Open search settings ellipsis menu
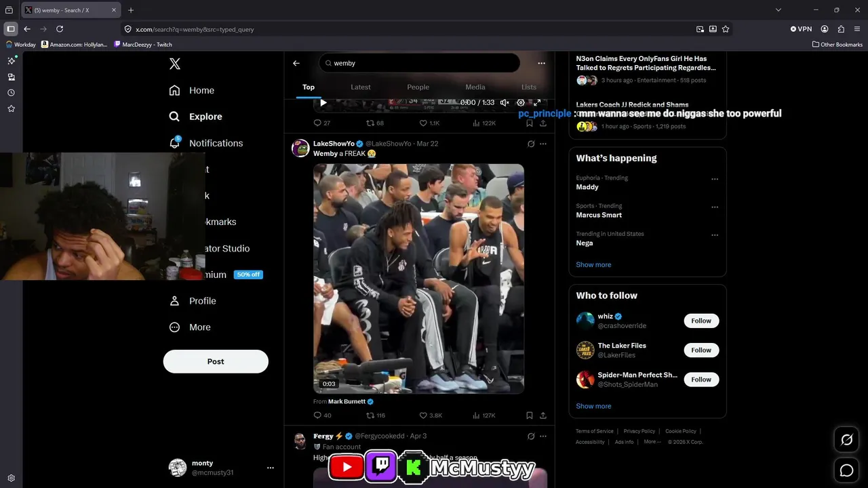Image resolution: width=868 pixels, height=488 pixels. tap(541, 63)
